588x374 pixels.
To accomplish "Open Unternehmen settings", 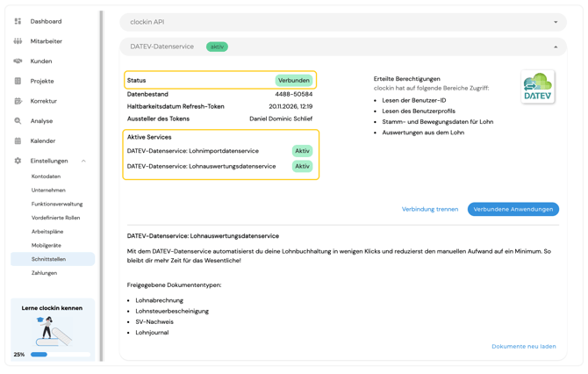I will tap(48, 191).
